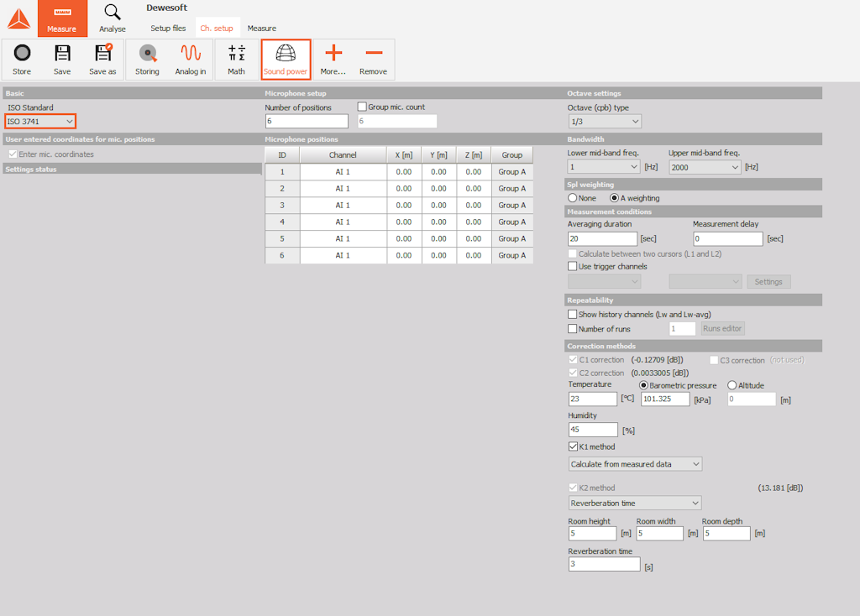Click the Save as icon

click(x=102, y=60)
